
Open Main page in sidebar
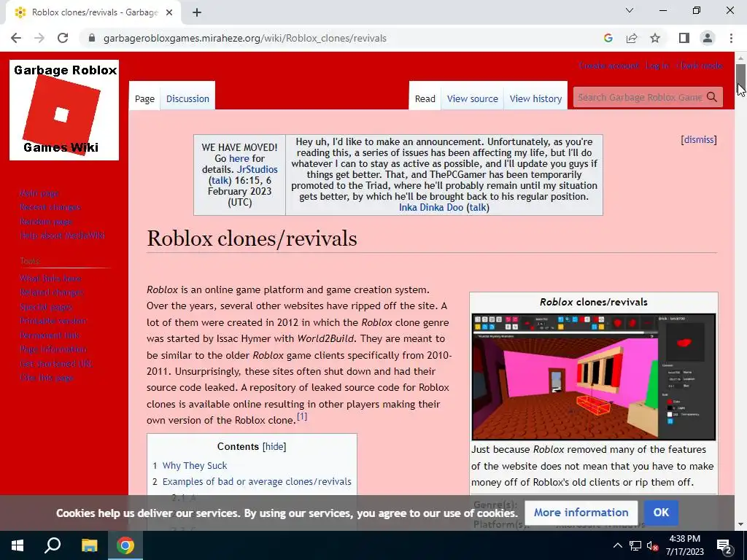click(39, 192)
